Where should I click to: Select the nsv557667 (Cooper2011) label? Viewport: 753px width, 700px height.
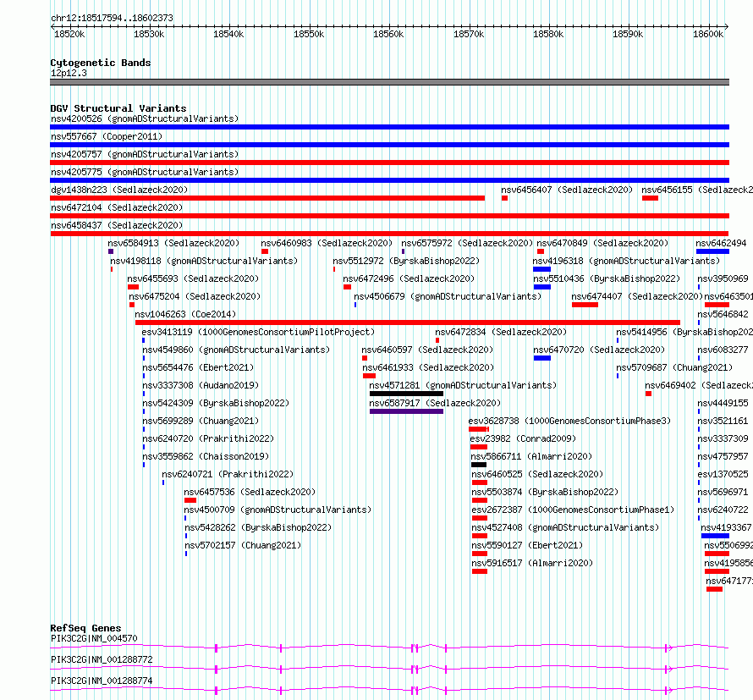(x=107, y=136)
